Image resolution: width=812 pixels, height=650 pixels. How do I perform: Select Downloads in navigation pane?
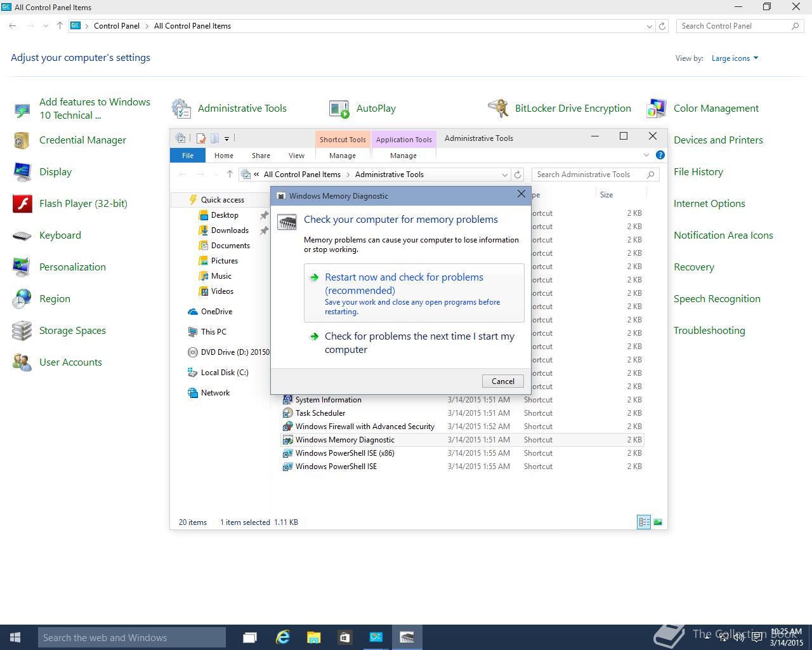230,230
